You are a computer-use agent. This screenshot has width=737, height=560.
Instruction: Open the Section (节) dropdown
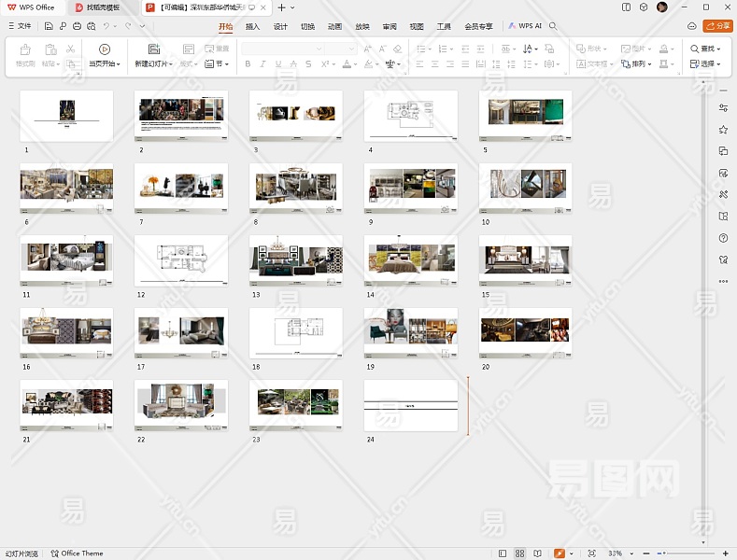coord(217,64)
